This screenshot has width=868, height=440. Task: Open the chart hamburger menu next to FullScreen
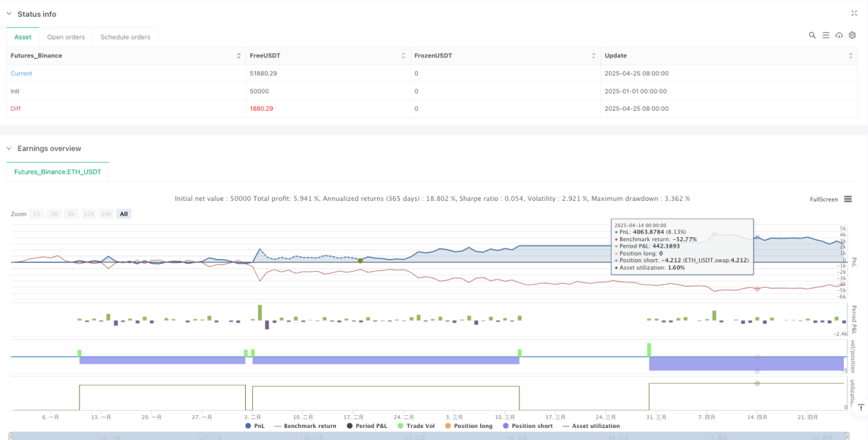coord(848,199)
